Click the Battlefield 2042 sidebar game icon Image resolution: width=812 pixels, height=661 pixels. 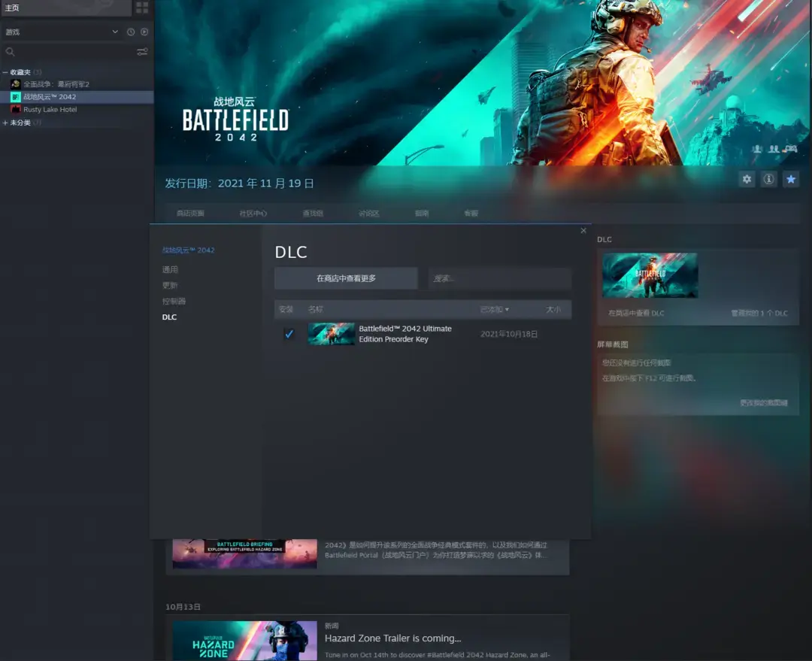(x=16, y=97)
